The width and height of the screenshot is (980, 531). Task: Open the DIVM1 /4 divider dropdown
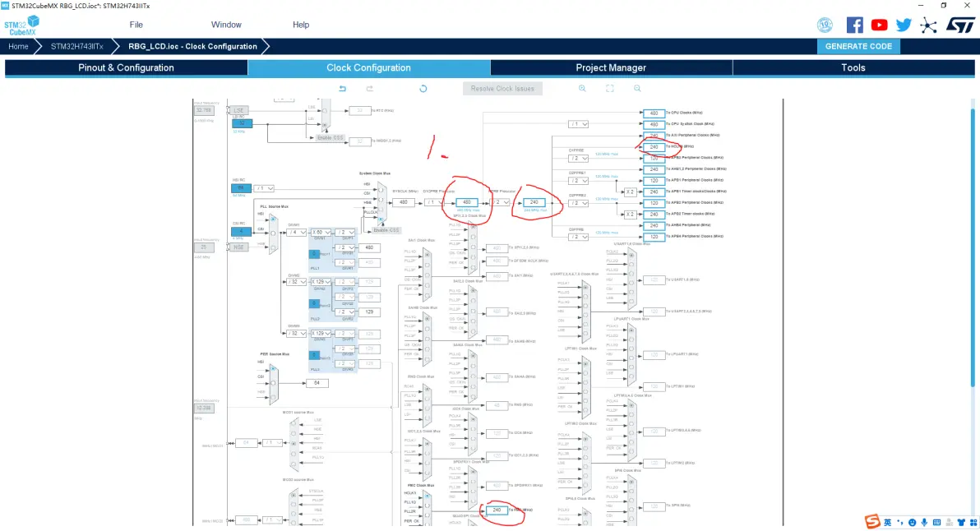point(296,233)
